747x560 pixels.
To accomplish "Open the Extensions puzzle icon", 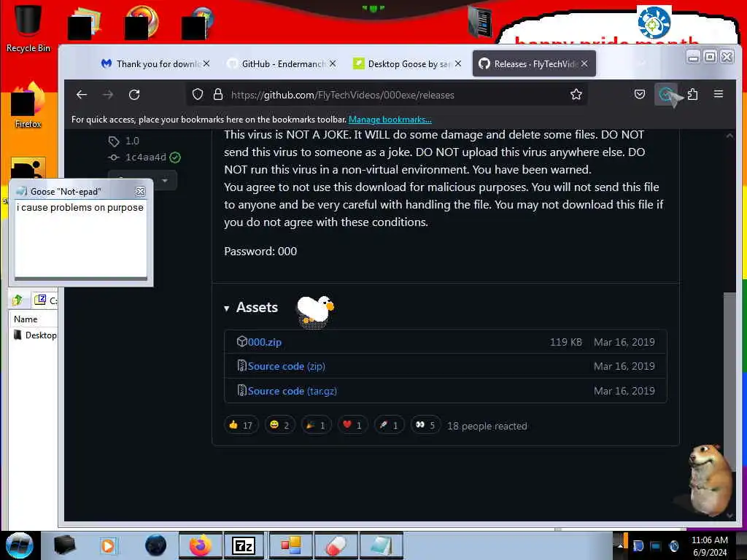I will point(693,95).
